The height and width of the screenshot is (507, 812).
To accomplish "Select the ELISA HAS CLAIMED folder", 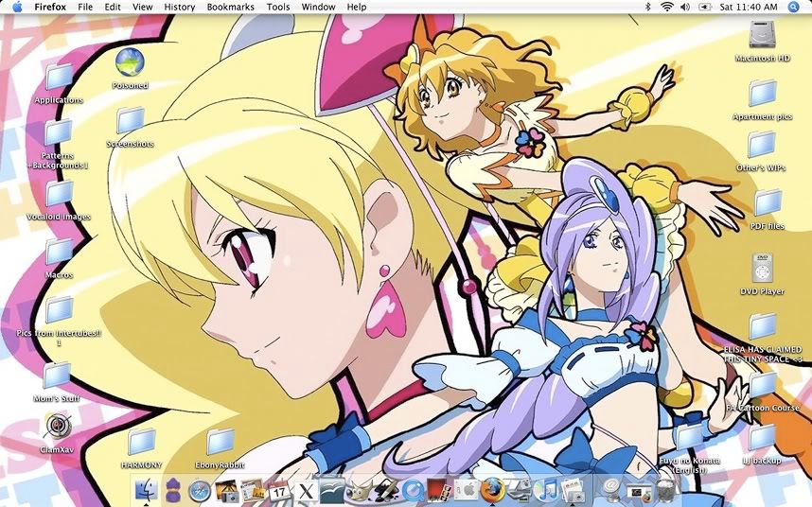I will pos(762,338).
